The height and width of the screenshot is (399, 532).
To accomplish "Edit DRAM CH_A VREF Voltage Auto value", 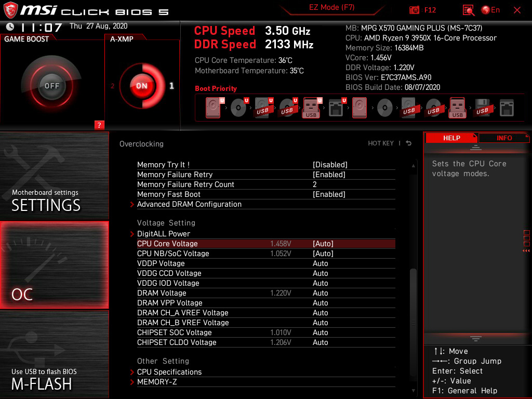I will pos(320,312).
